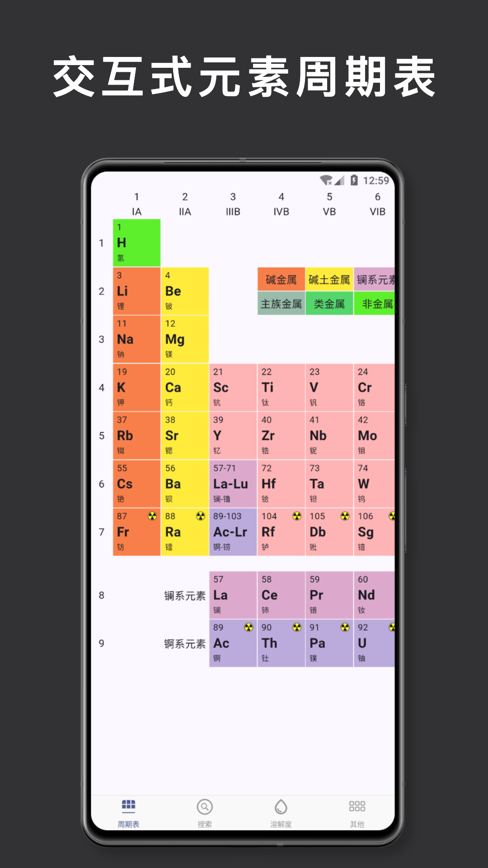Click radioactive symbol on Th element

click(297, 627)
